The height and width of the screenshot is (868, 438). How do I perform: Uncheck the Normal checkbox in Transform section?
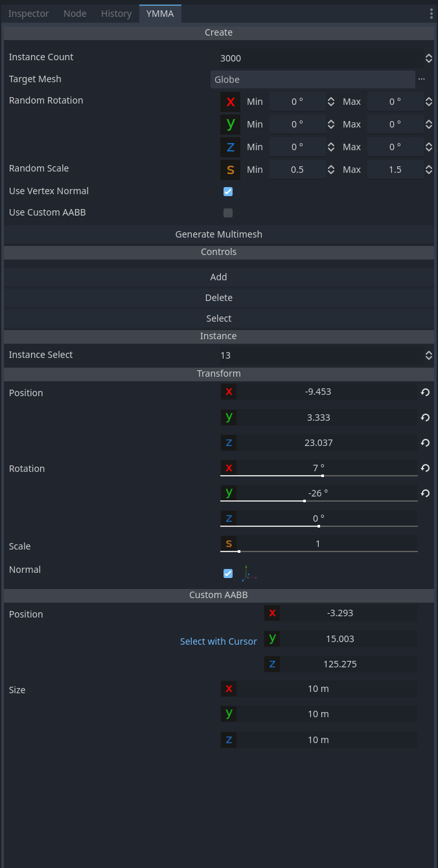(227, 573)
